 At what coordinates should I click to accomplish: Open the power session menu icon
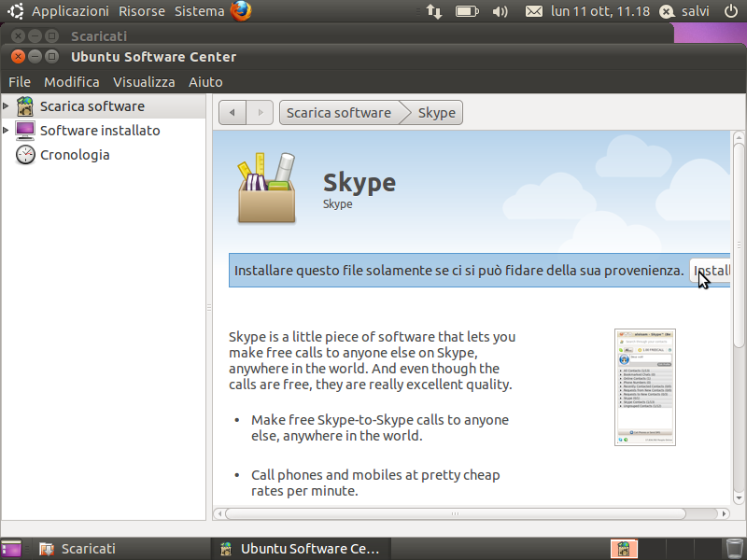731,11
